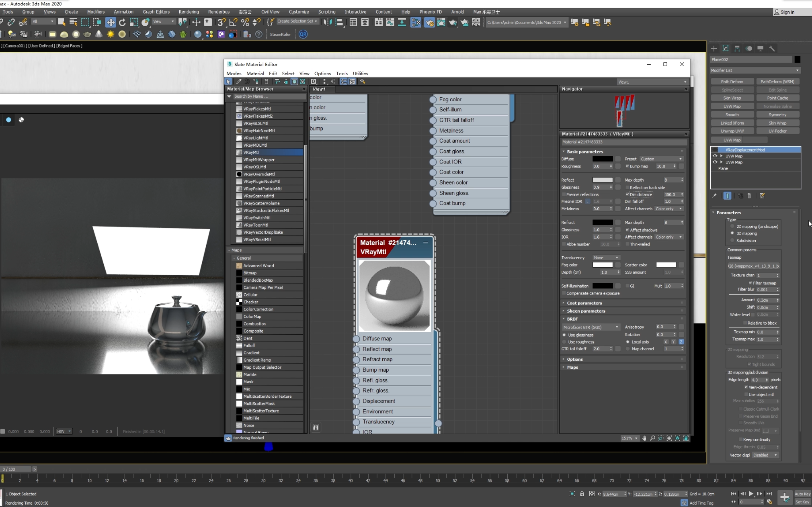
Task: Click the SteamRoller button
Action: coord(280,35)
